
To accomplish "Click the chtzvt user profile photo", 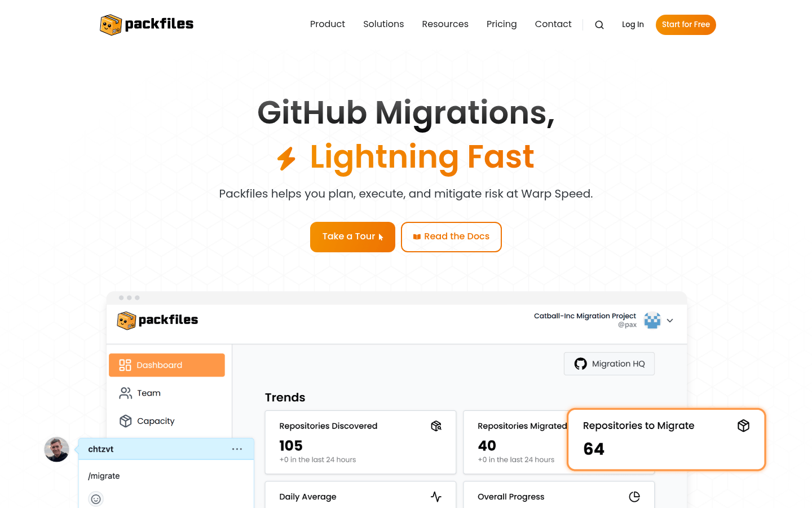I will click(x=56, y=449).
